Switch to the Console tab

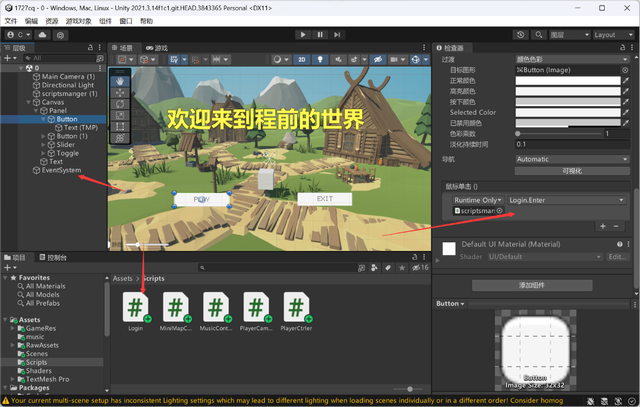coord(53,258)
